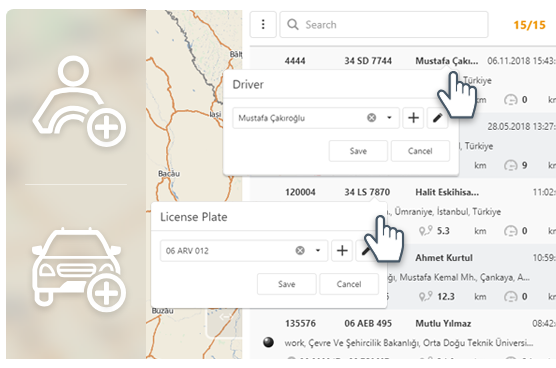
Task: Open the Mustafa Çakıroğlu driver combo box
Action: pyautogui.click(x=316, y=118)
